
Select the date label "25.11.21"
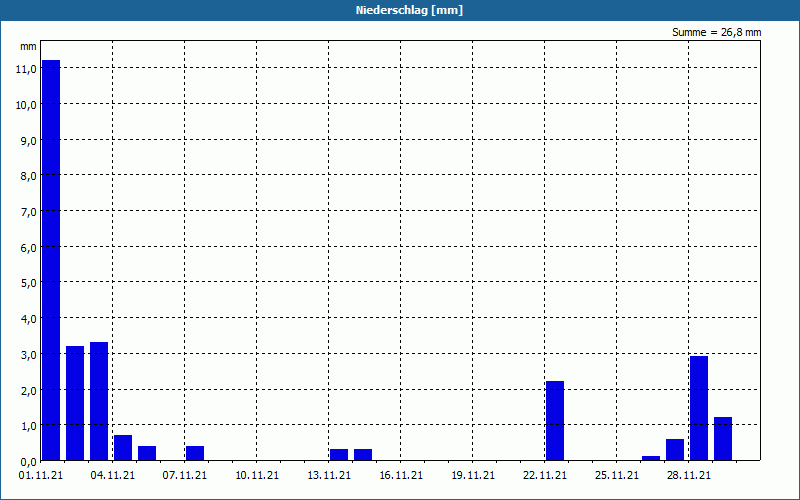616,476
